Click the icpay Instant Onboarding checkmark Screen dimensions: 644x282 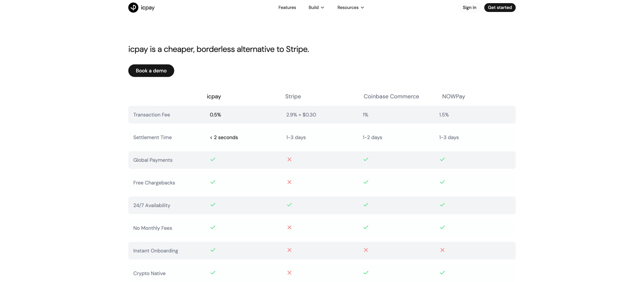(x=213, y=250)
